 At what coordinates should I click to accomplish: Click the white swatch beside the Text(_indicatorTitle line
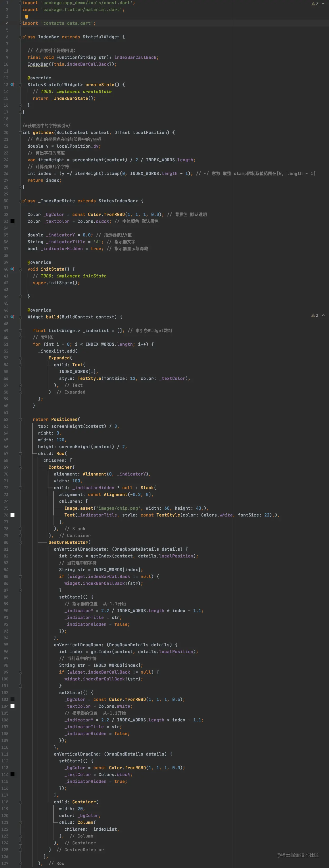[x=12, y=515]
